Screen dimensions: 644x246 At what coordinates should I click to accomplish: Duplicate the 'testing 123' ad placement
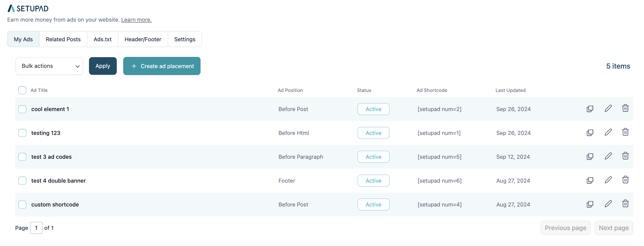(590, 133)
